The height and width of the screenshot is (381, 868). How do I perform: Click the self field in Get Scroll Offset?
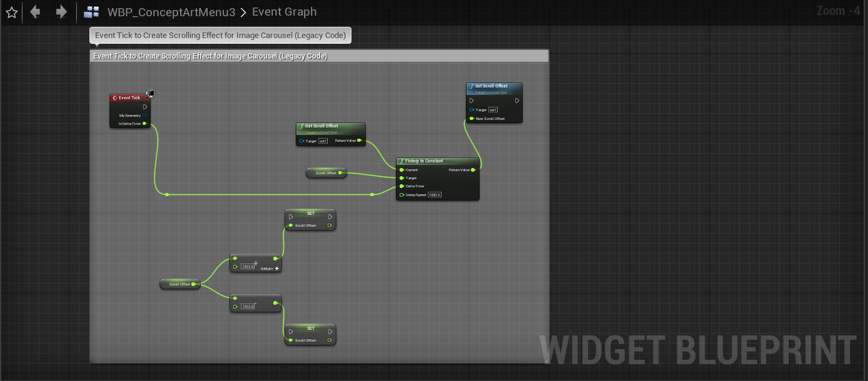pos(323,141)
